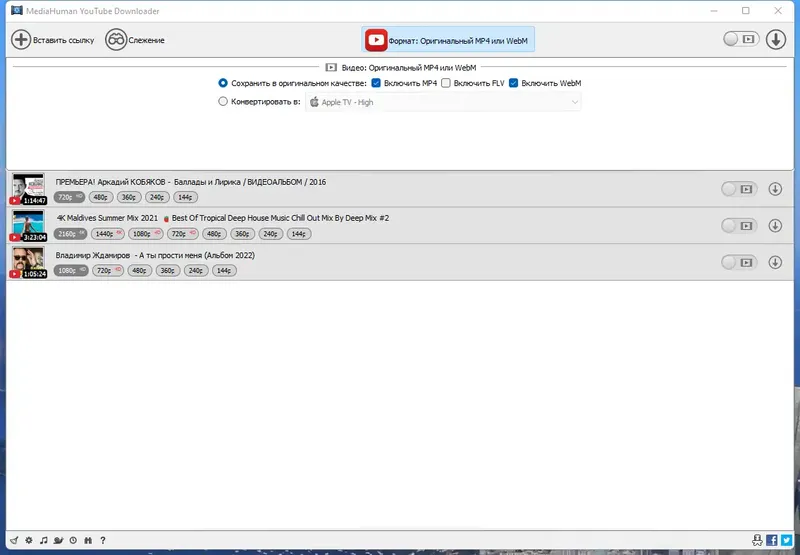Choose 480p quality for Владимир Ждамиров video
The height and width of the screenshot is (555, 800).
coord(139,270)
